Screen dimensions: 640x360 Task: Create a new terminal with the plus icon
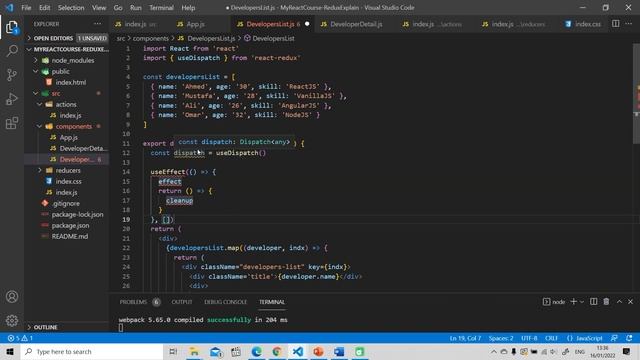pos(573,302)
